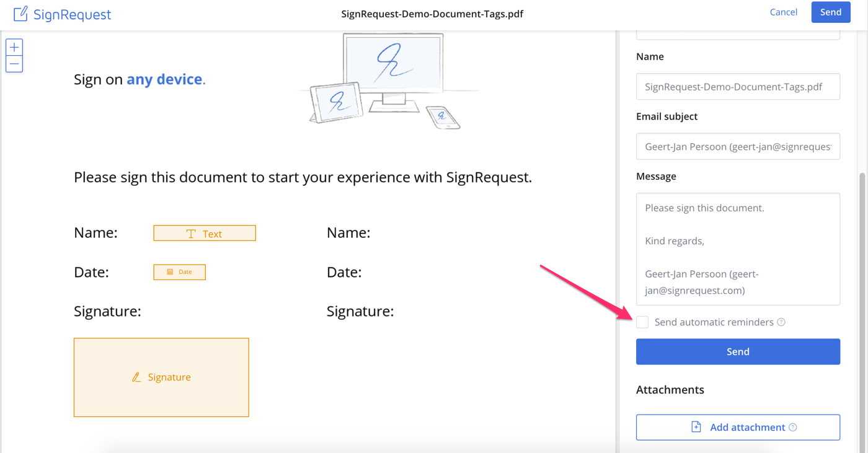The image size is (868, 453).
Task: Click the Attachments heading
Action: pos(670,390)
